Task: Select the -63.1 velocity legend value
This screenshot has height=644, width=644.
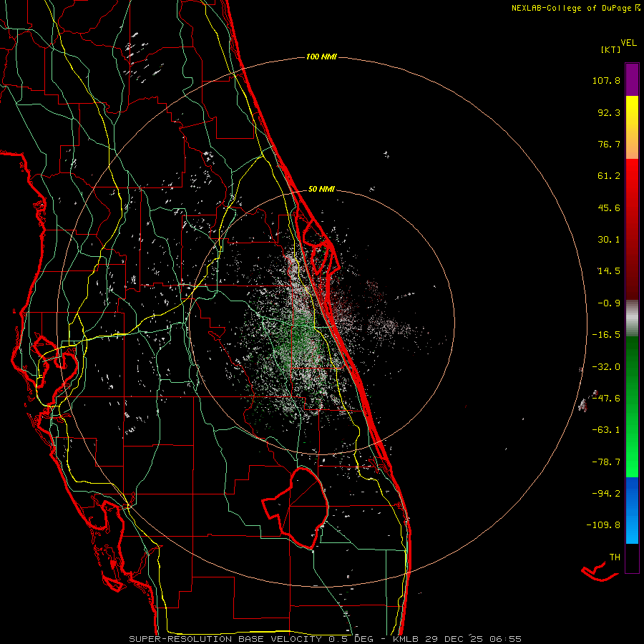Action: click(606, 430)
